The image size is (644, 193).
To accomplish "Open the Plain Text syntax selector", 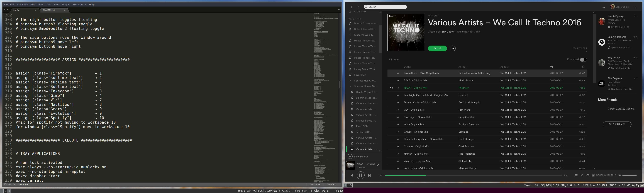I will [331, 184].
